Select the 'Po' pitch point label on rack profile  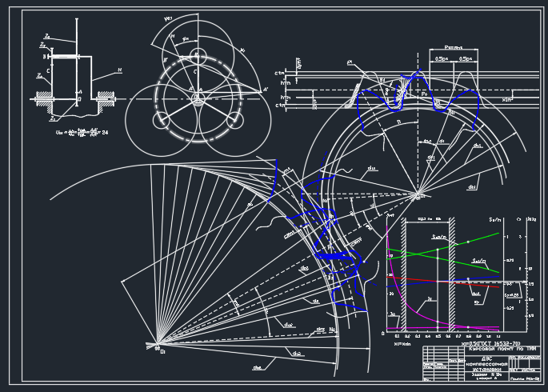pyautogui.click(x=424, y=94)
